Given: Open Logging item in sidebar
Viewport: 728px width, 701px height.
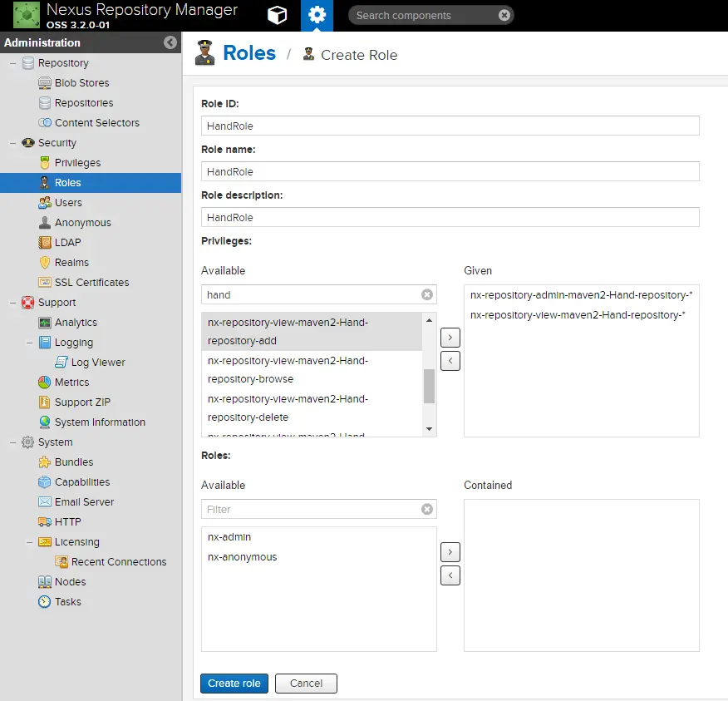Looking at the screenshot, I should tap(74, 343).
